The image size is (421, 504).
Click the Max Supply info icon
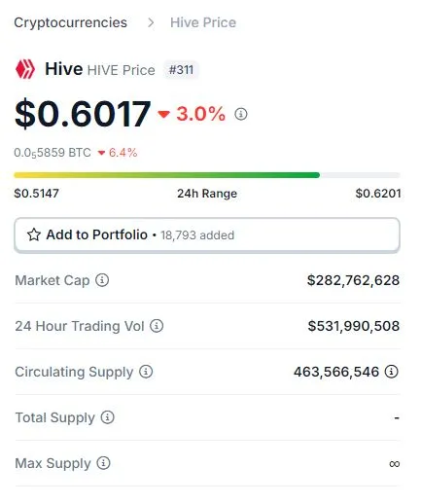click(x=103, y=463)
